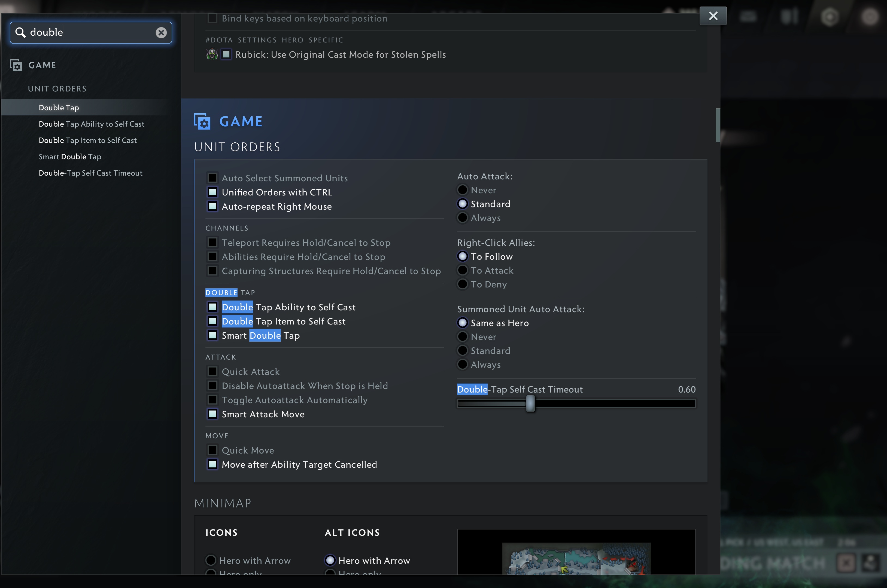This screenshot has height=588, width=887.
Task: Enable Auto Select Summoned Units
Action: point(212,178)
